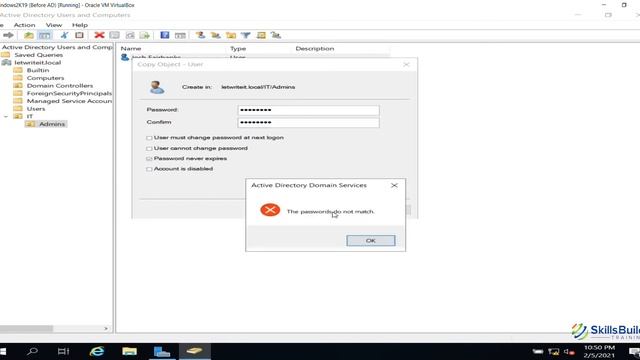Open the Help menu
Screen dimensions: 640x360
tap(80, 25)
